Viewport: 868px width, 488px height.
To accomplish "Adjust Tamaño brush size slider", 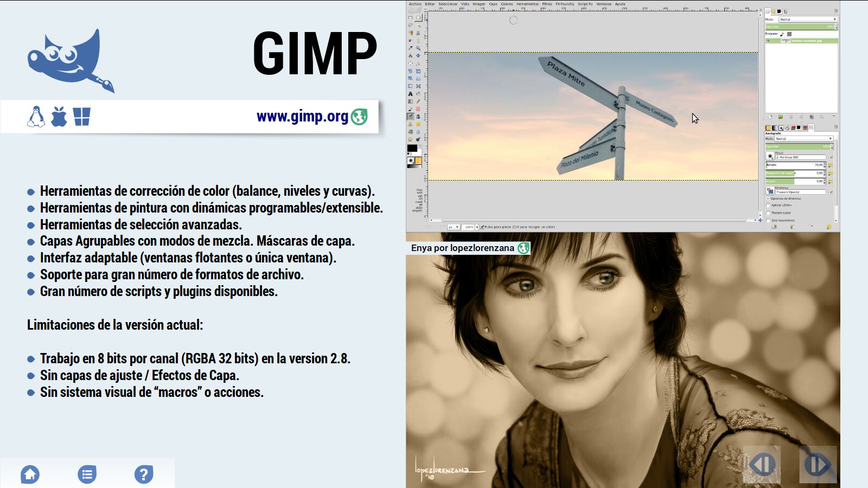I will coord(795,165).
